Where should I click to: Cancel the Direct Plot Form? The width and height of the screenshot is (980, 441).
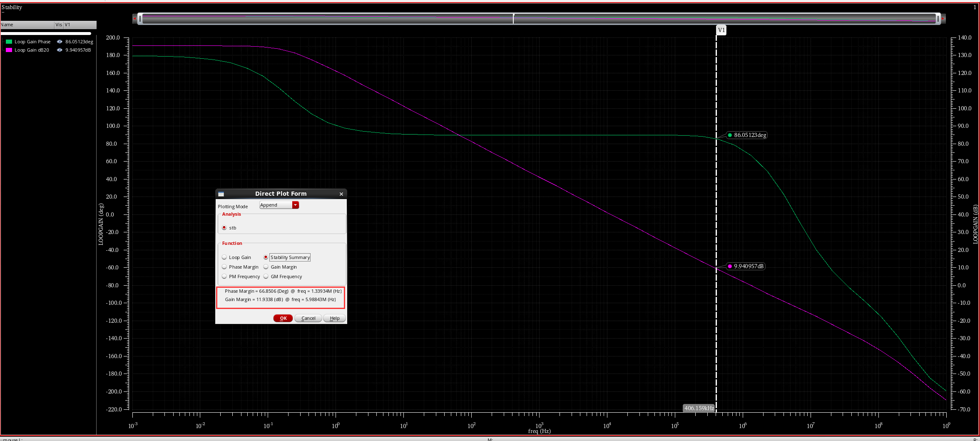coord(308,318)
